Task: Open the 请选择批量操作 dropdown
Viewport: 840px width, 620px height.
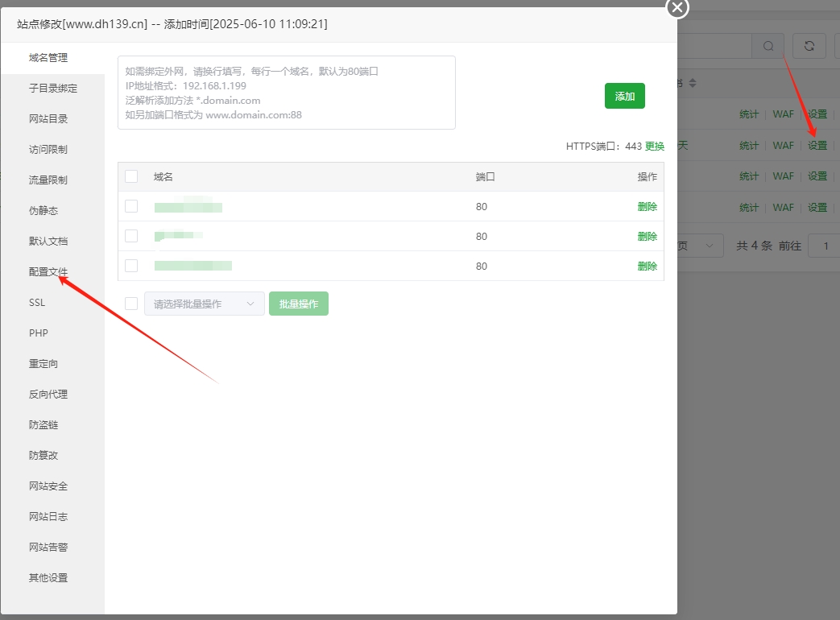Action: [204, 304]
